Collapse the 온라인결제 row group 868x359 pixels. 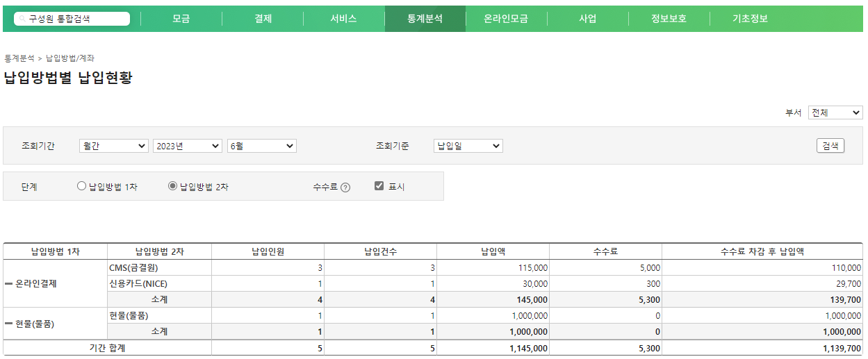pyautogui.click(x=9, y=284)
